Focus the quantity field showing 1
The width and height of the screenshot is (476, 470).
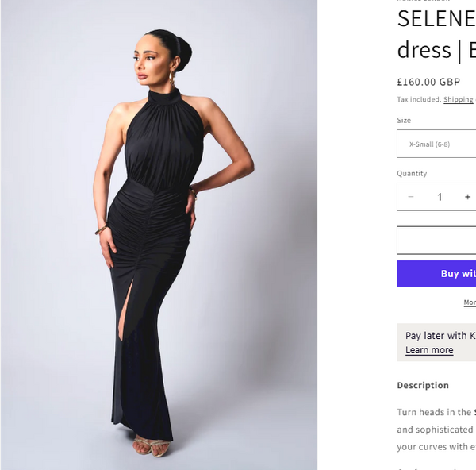click(x=440, y=197)
